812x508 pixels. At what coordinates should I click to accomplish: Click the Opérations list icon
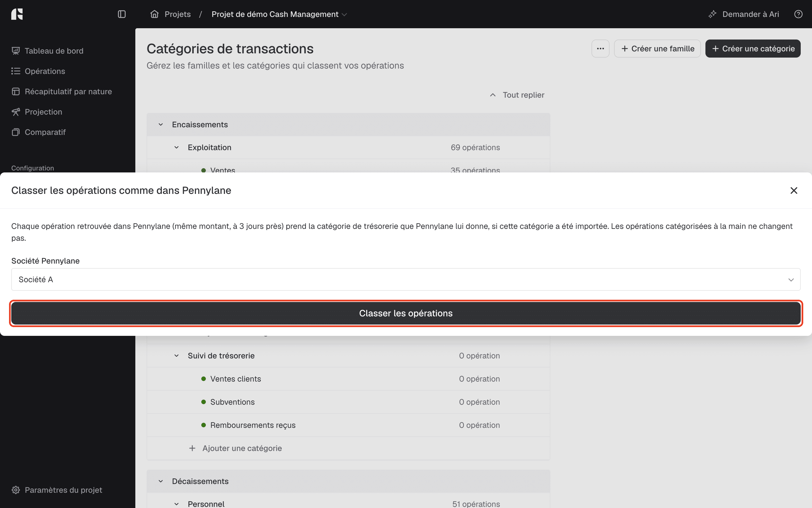(x=16, y=71)
